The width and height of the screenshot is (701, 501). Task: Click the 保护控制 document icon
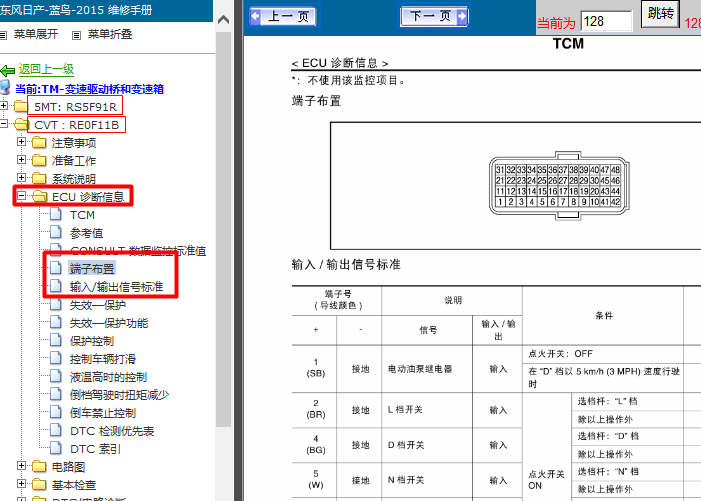56,340
